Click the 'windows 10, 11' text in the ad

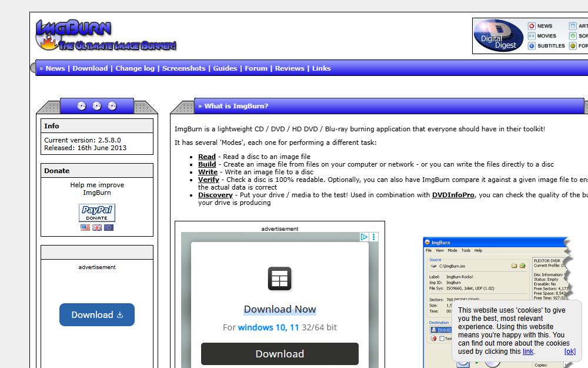pyautogui.click(x=268, y=327)
